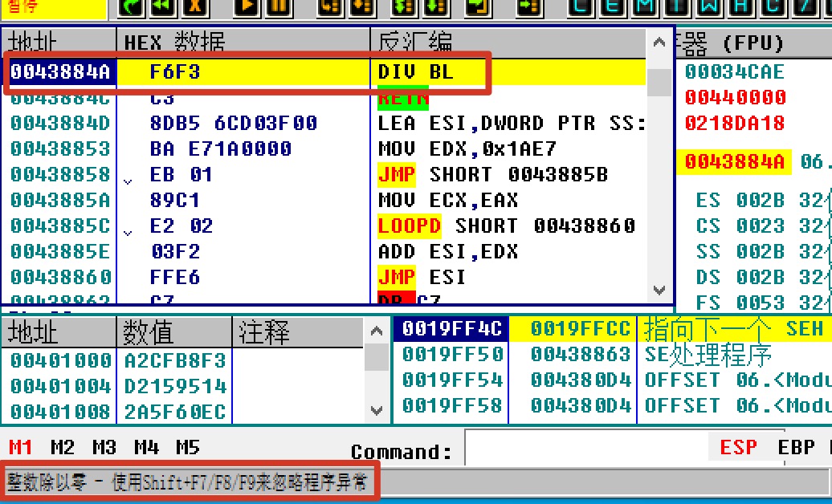The image size is (832, 504).
Task: Select the JMP ESI instruction
Action: [422, 277]
